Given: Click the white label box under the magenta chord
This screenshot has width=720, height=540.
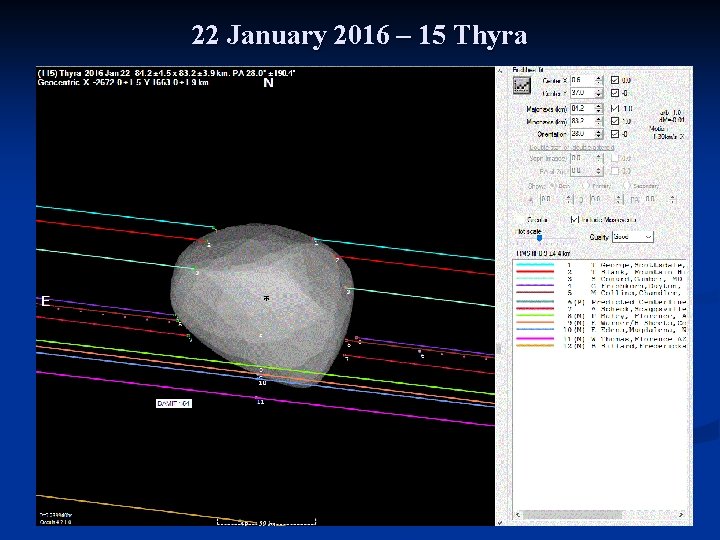Looking at the screenshot, I should (x=174, y=404).
